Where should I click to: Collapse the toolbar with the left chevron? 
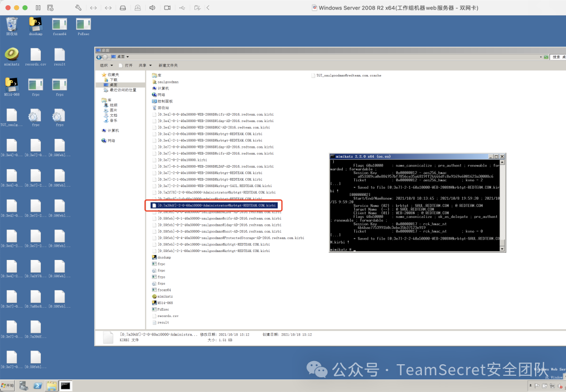tap(208, 7)
